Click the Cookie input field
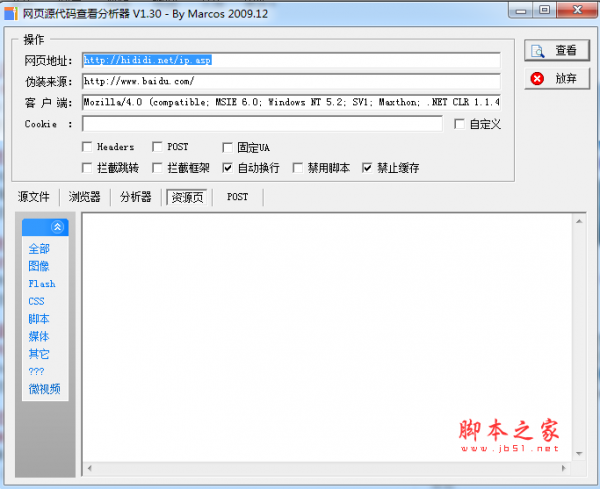The height and width of the screenshot is (489, 600). (262, 124)
